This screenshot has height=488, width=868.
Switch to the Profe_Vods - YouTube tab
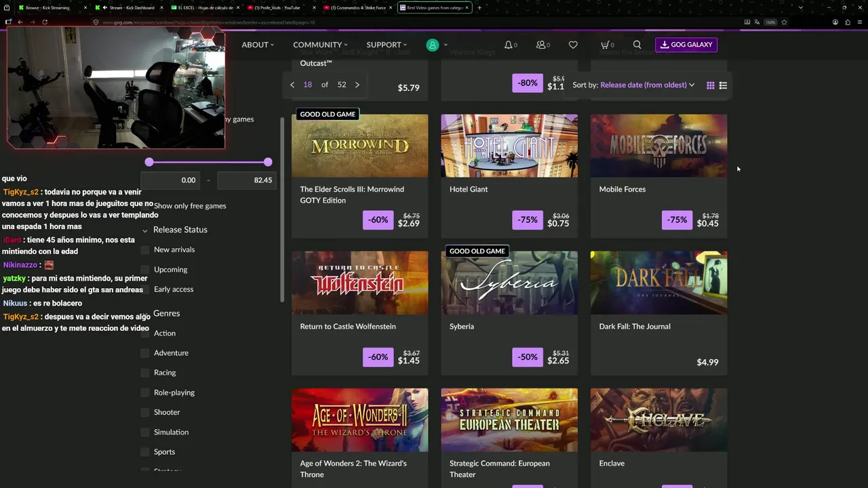tap(281, 7)
